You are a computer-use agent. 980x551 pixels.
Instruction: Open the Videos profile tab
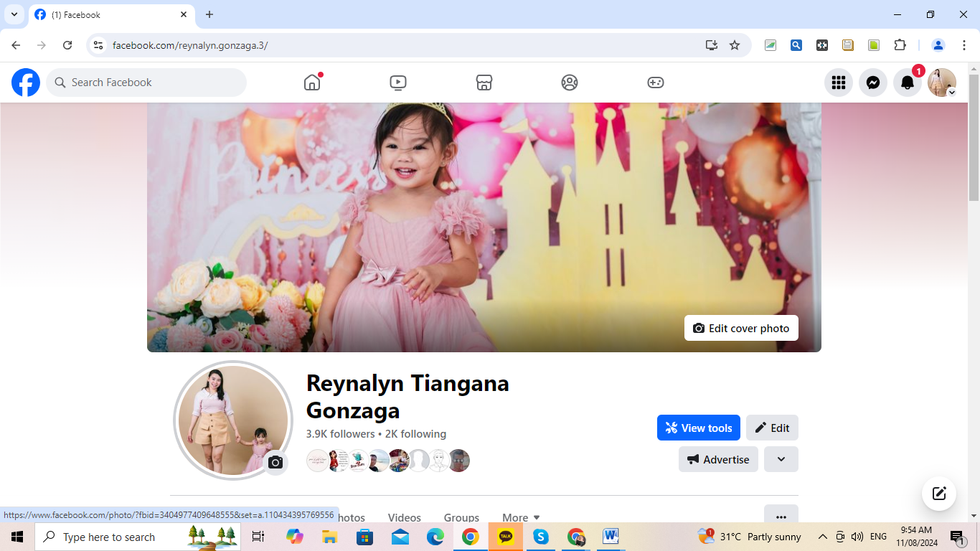(405, 517)
